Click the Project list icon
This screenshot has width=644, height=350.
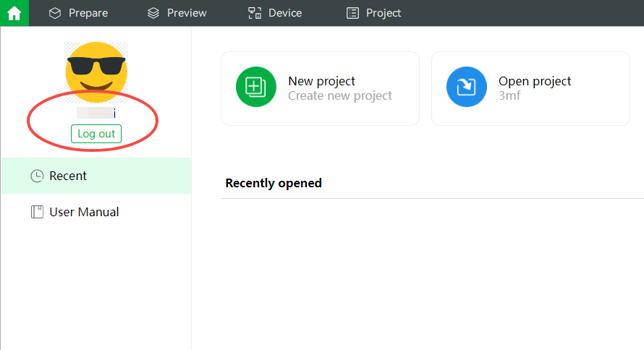coord(352,13)
